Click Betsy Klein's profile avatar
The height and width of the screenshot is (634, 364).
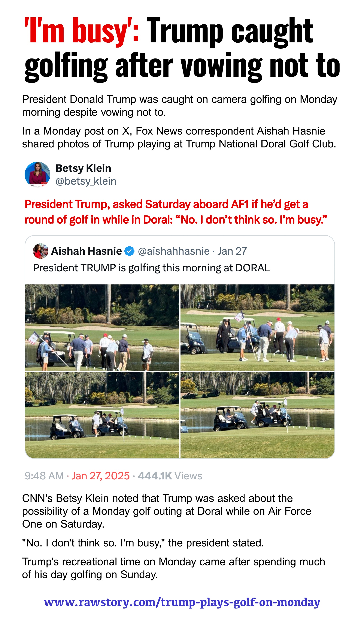(x=37, y=175)
